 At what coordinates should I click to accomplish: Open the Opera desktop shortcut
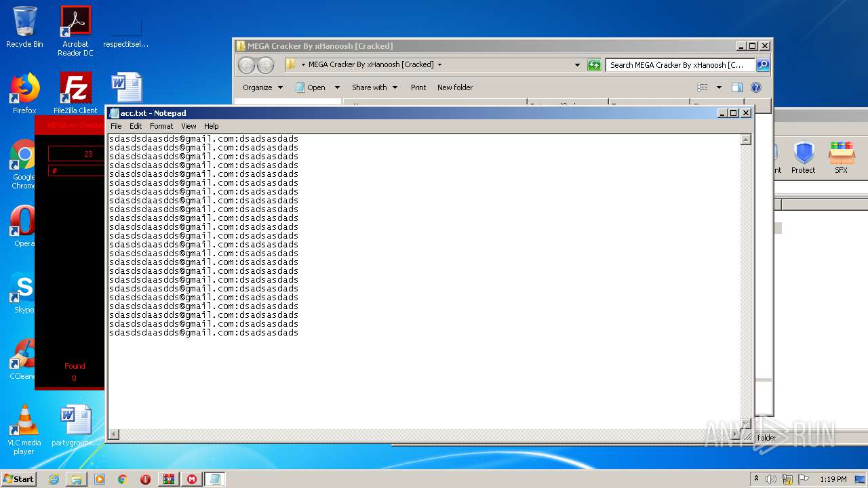pos(24,227)
